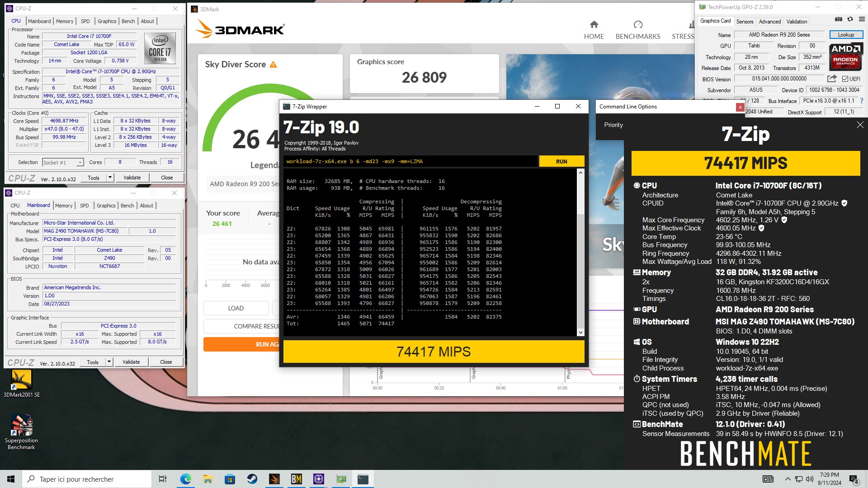Screen dimensions: 868x488
Task: Open Microsoft Store from taskbar
Action: (230, 479)
